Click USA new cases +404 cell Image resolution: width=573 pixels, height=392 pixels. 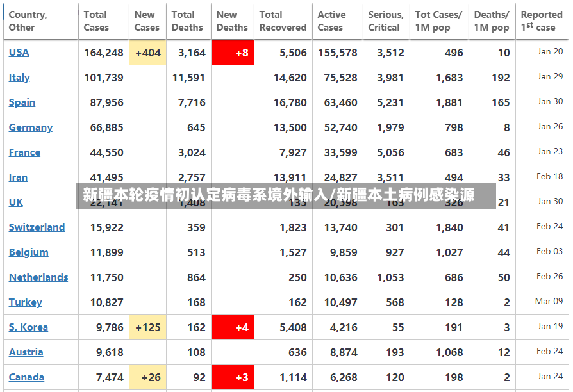click(x=147, y=53)
